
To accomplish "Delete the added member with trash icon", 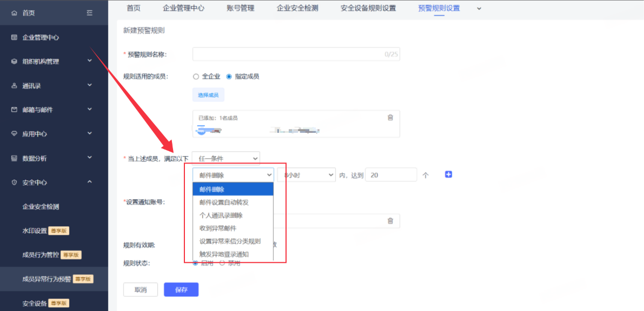I will (390, 117).
